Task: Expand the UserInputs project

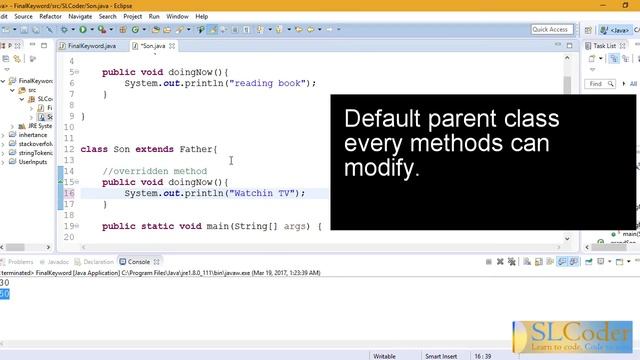Action: [3, 162]
